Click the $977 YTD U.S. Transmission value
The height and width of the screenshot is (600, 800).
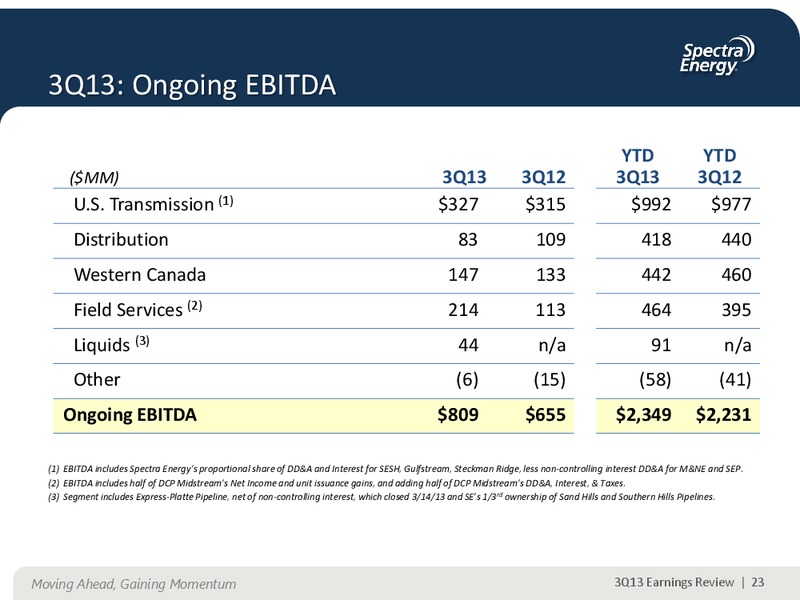(x=731, y=204)
